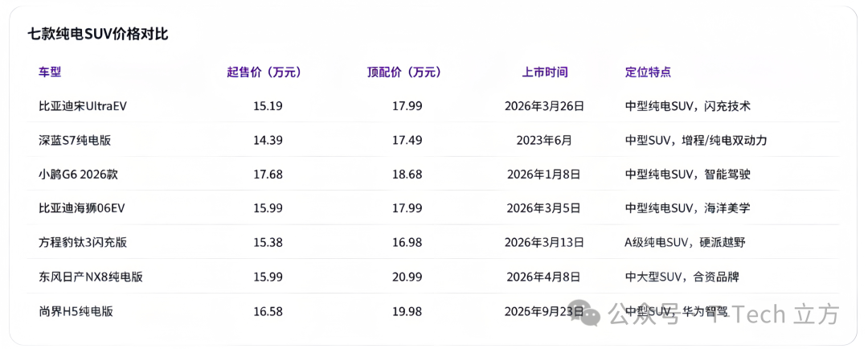The height and width of the screenshot is (349, 868).
Task: Select description A级纯电SUV，硬派越野
Action: [687, 243]
